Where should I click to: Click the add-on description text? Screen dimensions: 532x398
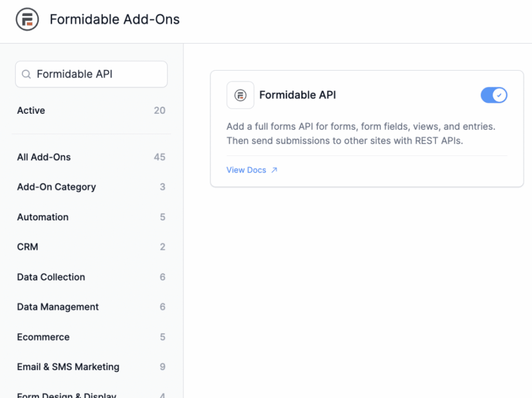(361, 134)
